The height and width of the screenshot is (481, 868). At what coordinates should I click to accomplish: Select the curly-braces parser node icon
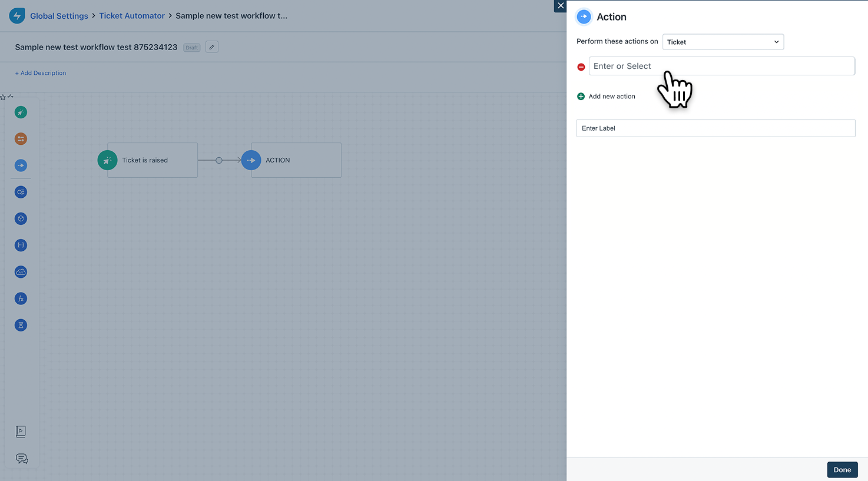pos(21,245)
